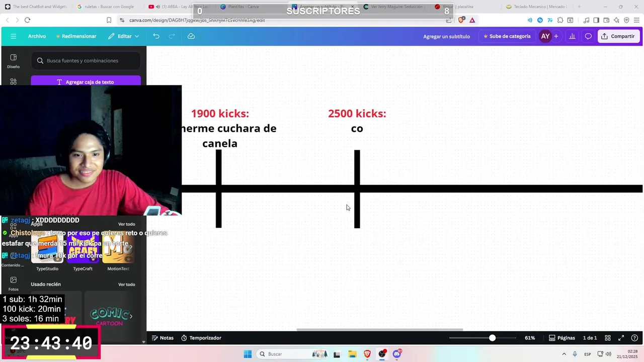Use the horizontal canvas scrollbar

pos(380,330)
